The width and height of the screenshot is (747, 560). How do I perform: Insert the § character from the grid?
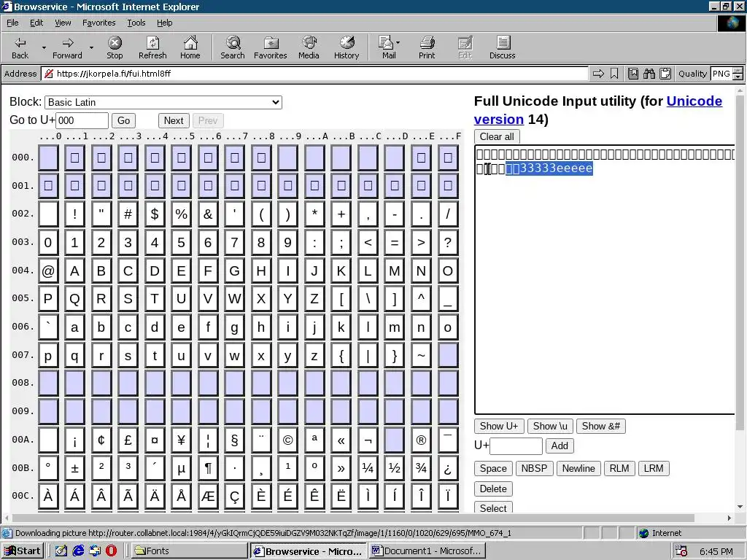coord(234,440)
